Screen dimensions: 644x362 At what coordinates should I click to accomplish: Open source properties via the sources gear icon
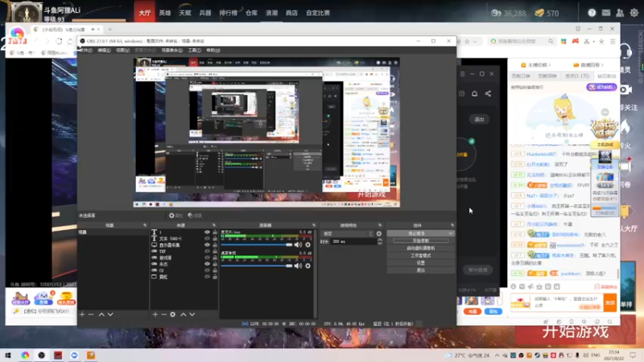pyautogui.click(x=172, y=315)
